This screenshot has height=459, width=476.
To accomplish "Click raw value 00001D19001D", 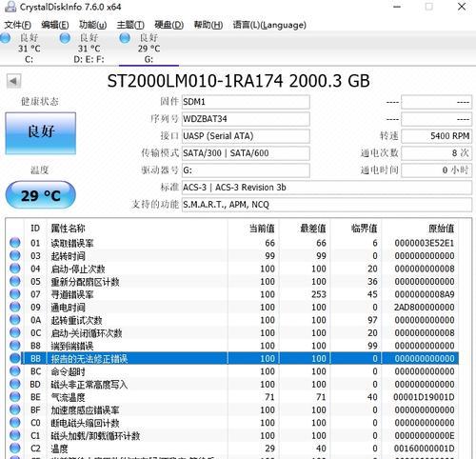I will coord(424,397).
